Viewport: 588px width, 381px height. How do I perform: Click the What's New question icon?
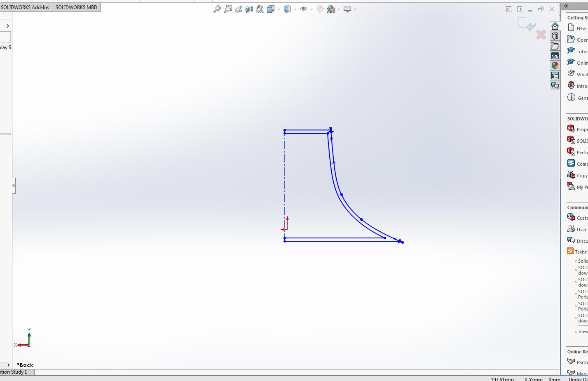(x=571, y=74)
